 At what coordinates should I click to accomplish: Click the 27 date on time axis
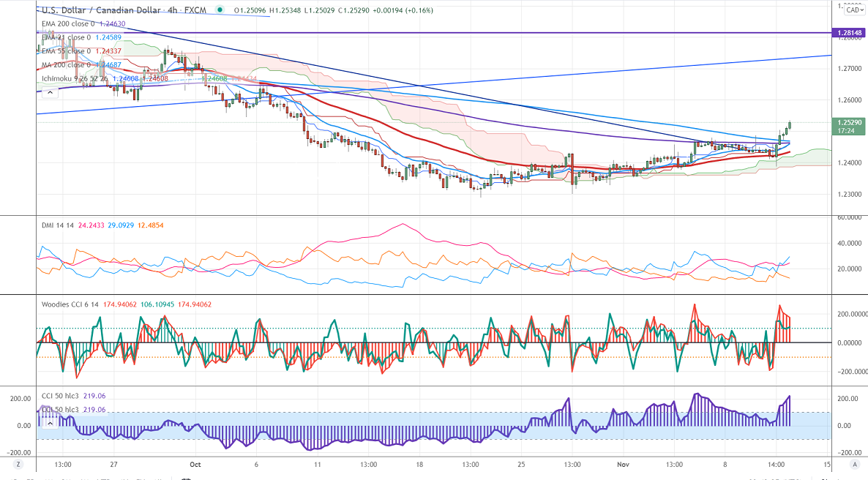click(113, 465)
